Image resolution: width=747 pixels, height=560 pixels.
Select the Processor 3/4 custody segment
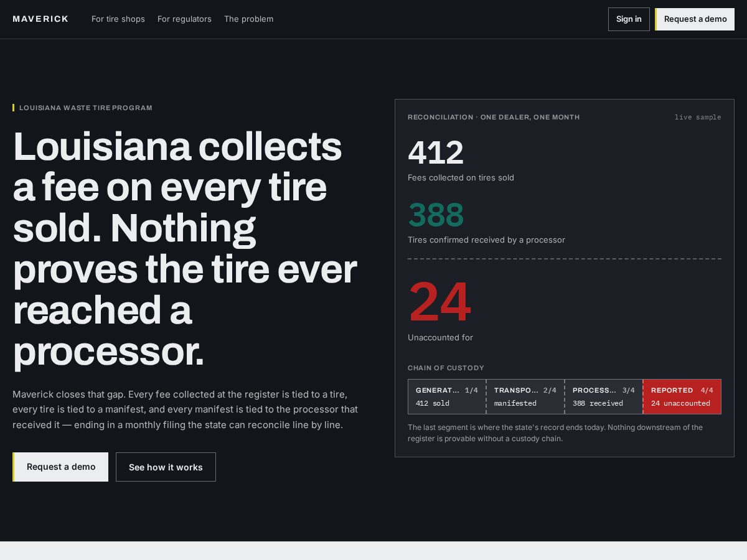click(x=604, y=396)
